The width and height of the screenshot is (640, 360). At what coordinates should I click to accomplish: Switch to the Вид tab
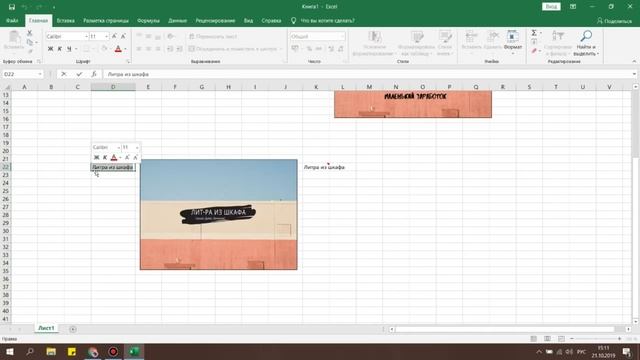pos(248,21)
